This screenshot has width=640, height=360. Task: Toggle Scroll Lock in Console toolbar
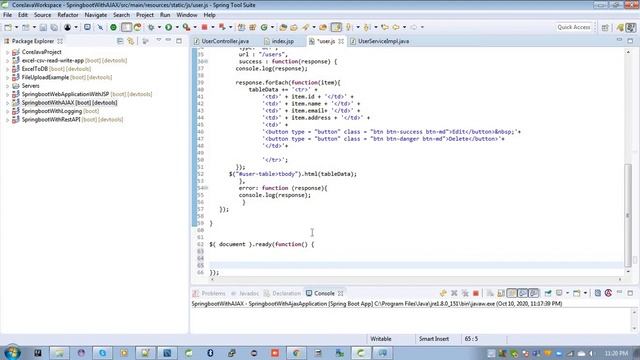(501, 293)
